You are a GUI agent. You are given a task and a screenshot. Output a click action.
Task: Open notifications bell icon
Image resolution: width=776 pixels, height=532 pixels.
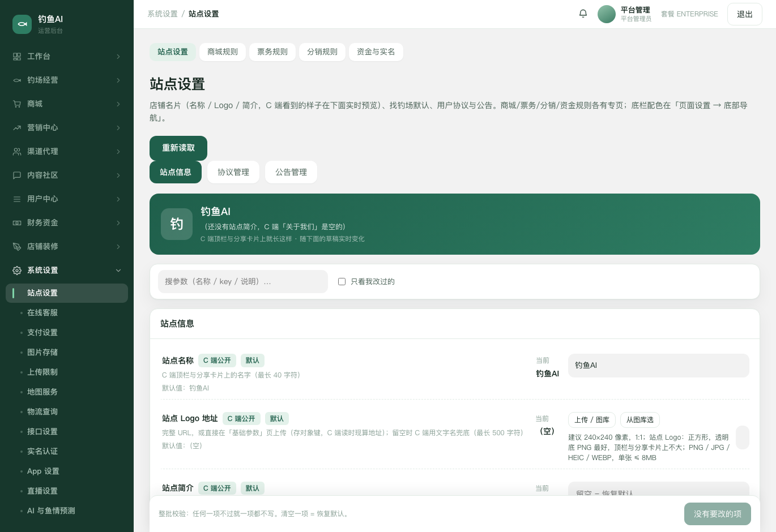pyautogui.click(x=583, y=14)
